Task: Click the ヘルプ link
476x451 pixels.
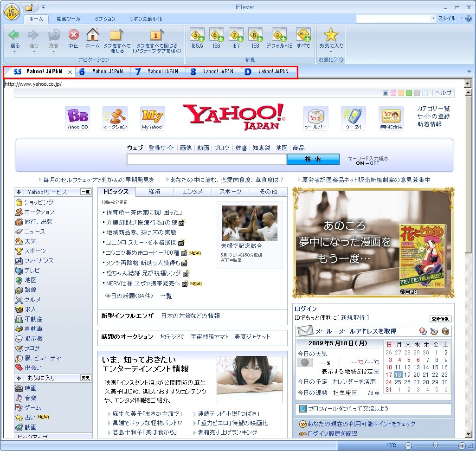Action: (x=443, y=93)
